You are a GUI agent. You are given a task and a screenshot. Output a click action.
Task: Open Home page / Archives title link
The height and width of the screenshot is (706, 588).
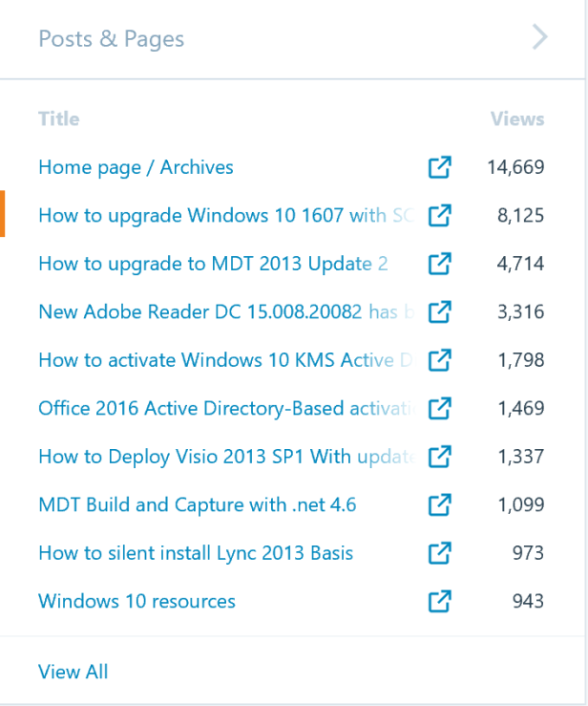click(136, 167)
